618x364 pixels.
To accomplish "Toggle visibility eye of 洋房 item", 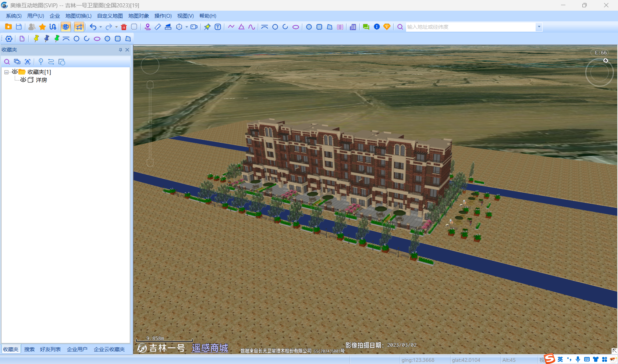I will coord(23,80).
